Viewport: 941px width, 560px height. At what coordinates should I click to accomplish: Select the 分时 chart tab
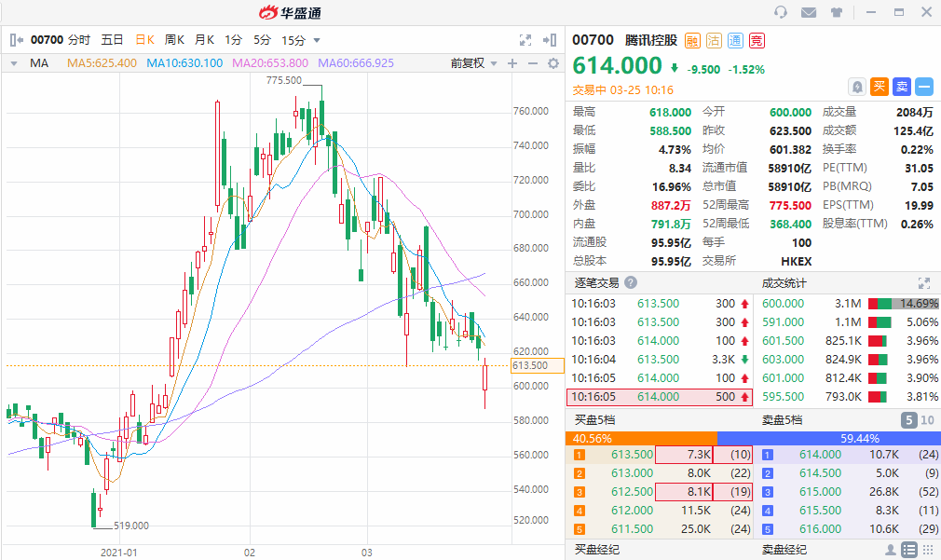tap(79, 40)
